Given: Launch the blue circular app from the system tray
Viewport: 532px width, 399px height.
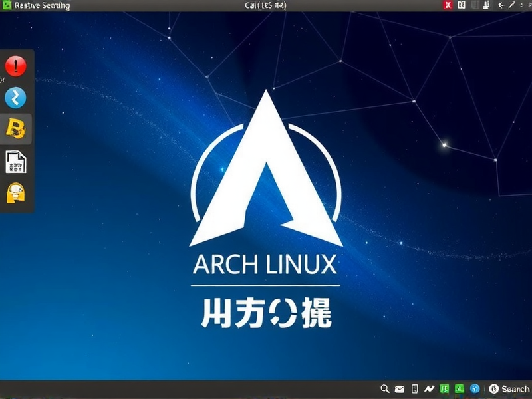Looking at the screenshot, I should coord(473,388).
